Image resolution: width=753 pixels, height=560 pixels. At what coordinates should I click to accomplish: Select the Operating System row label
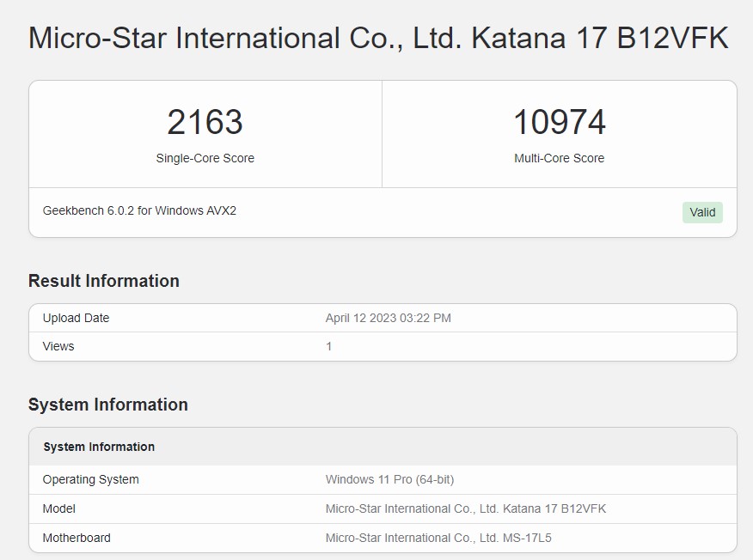[x=90, y=479]
